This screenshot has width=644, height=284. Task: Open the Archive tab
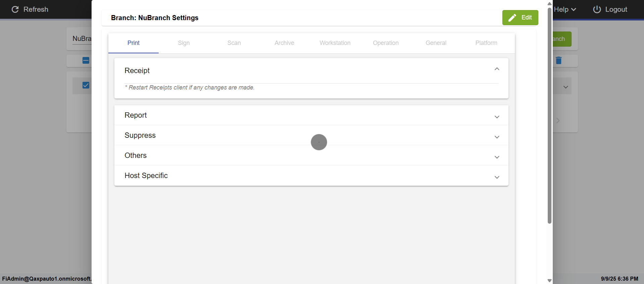point(284,43)
